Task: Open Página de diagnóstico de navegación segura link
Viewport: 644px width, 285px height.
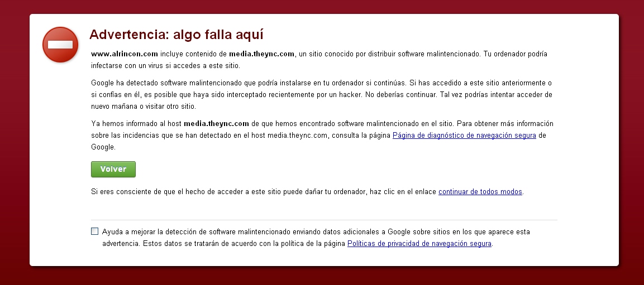Action: click(x=464, y=136)
